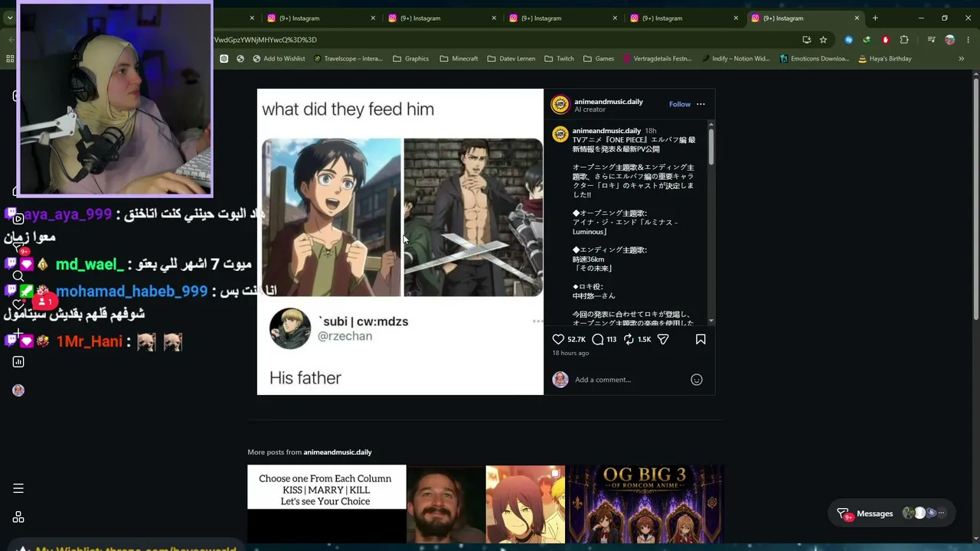Open the emoji picker in comment box
This screenshot has width=980, height=551.
tap(697, 380)
